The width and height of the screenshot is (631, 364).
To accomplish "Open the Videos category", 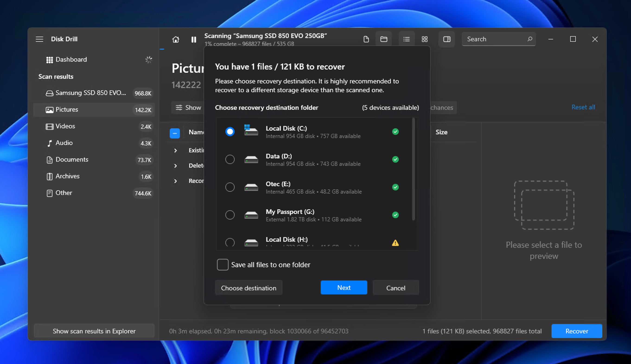I will (94, 126).
